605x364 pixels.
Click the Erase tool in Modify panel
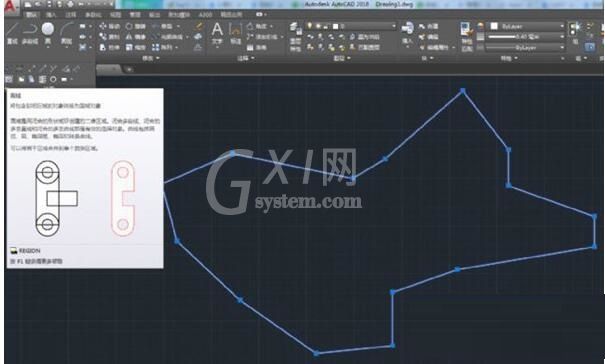click(199, 26)
